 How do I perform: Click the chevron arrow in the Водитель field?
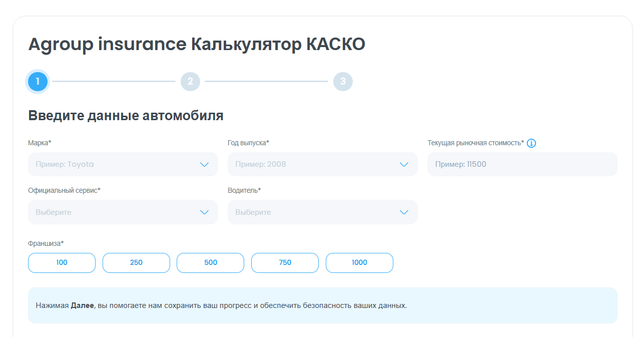(x=404, y=212)
